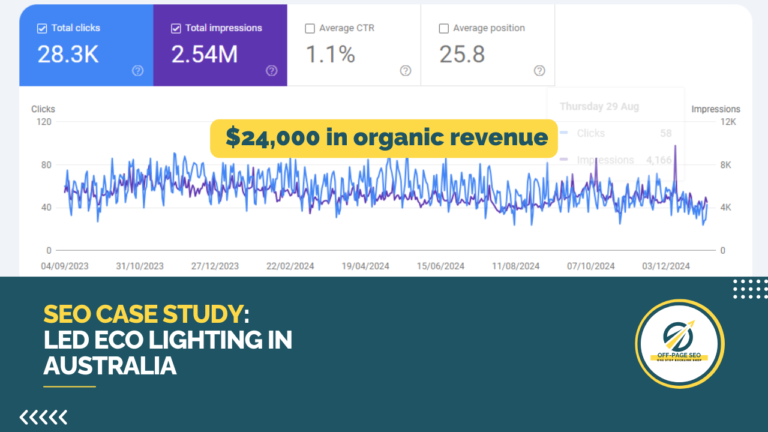This screenshot has width=768, height=432.
Task: Open help icon on Average position card
Action: (x=539, y=71)
